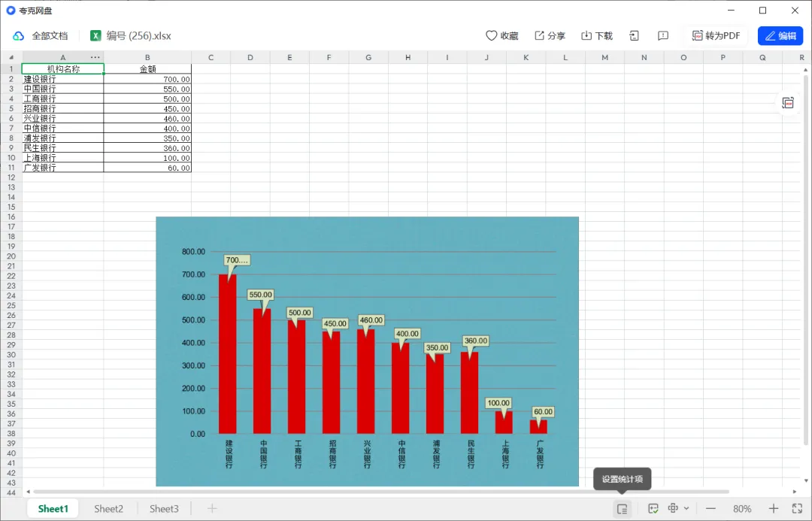Click the blue 编辑 edit button
This screenshot has width=812, height=521.
pyautogui.click(x=780, y=36)
